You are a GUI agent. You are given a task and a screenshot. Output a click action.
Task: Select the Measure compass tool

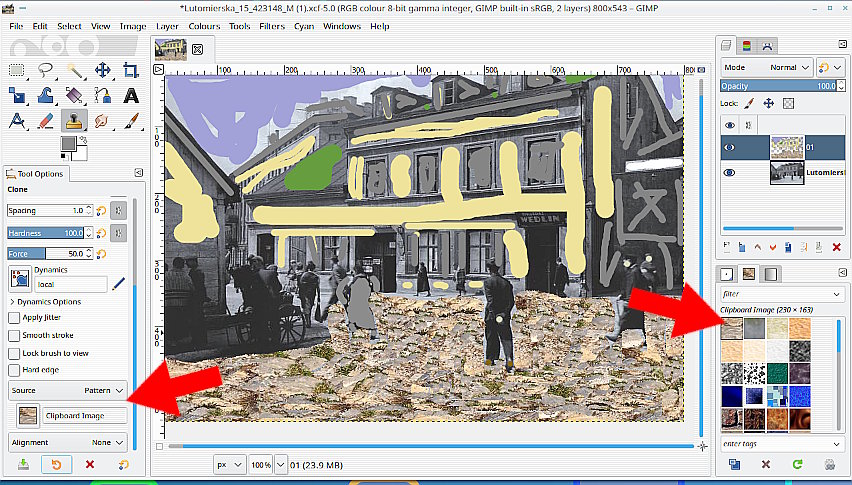(x=17, y=121)
